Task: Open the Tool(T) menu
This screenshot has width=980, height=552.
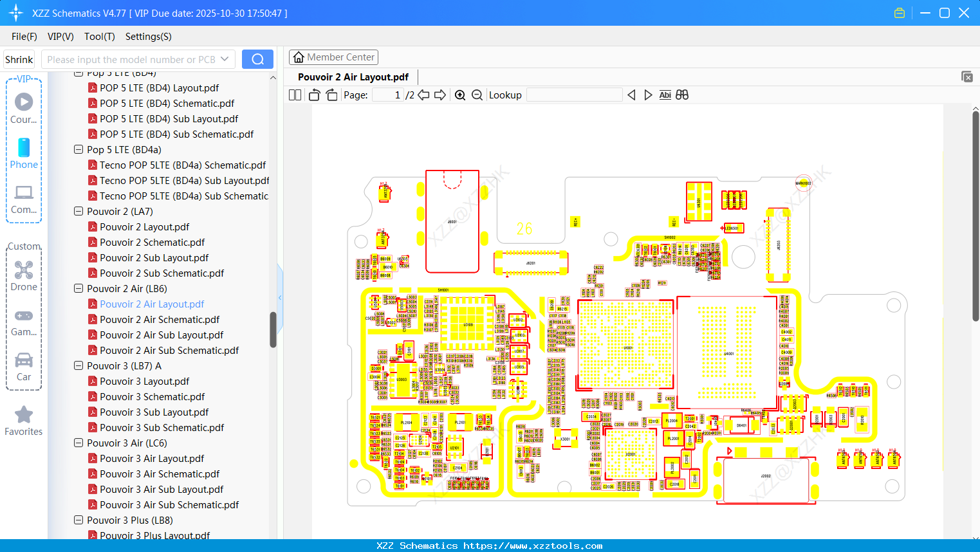Action: pyautogui.click(x=99, y=37)
